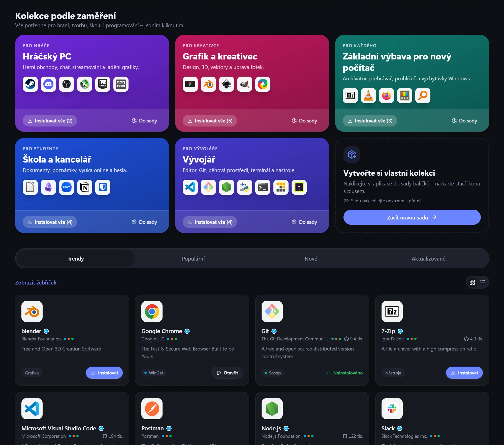Click the VLC cone icon in Základní výbava
The height and width of the screenshot is (445, 504).
368,96
